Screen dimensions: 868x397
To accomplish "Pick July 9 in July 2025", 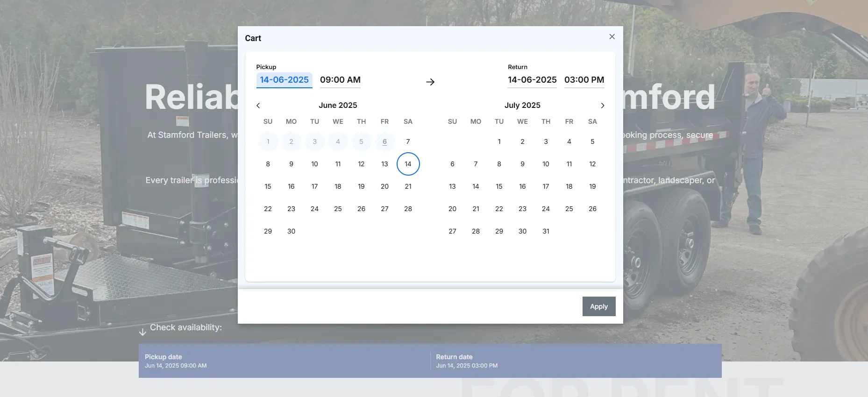I will pyautogui.click(x=523, y=164).
